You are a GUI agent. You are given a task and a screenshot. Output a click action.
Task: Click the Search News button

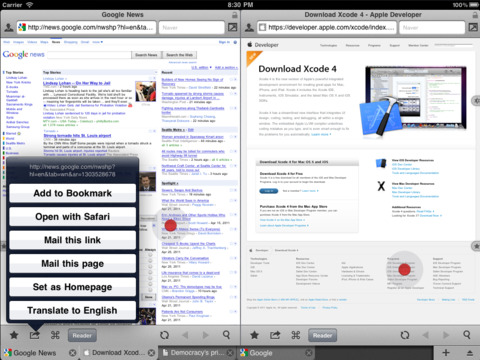coord(146,55)
